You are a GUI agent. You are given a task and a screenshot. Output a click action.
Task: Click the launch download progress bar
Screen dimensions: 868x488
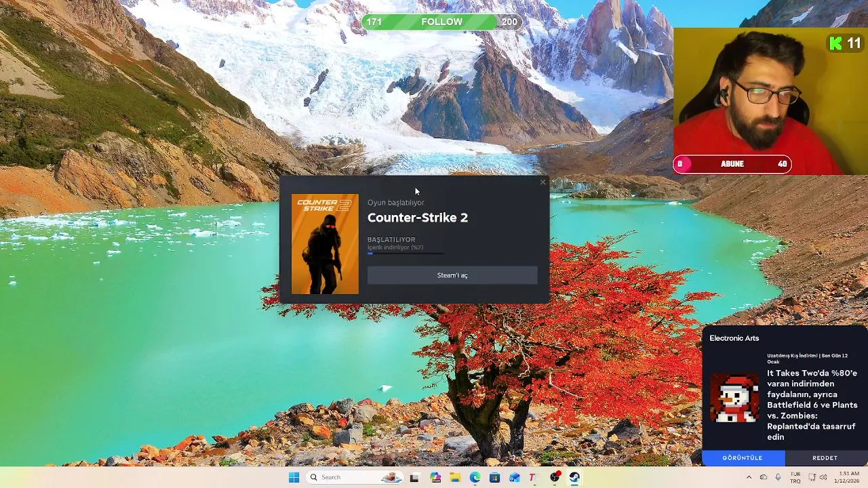[x=406, y=253]
